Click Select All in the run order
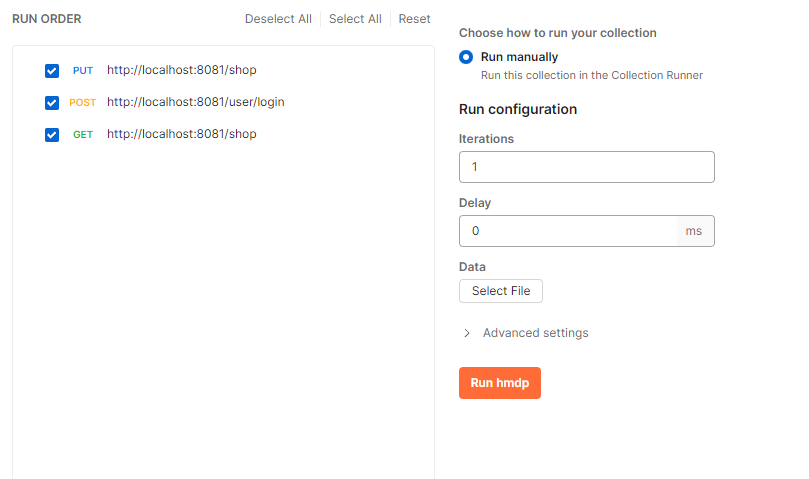Screen dimensions: 809x479 coord(355,19)
